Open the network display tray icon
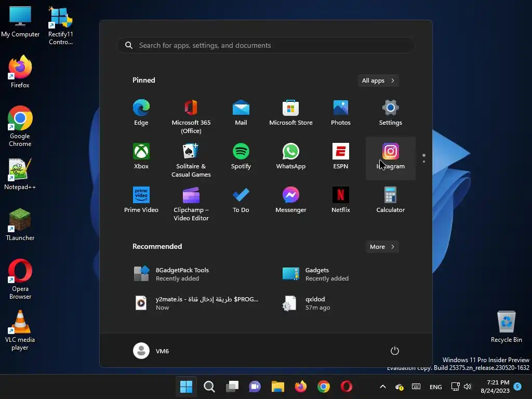The width and height of the screenshot is (532, 399). pyautogui.click(x=455, y=387)
